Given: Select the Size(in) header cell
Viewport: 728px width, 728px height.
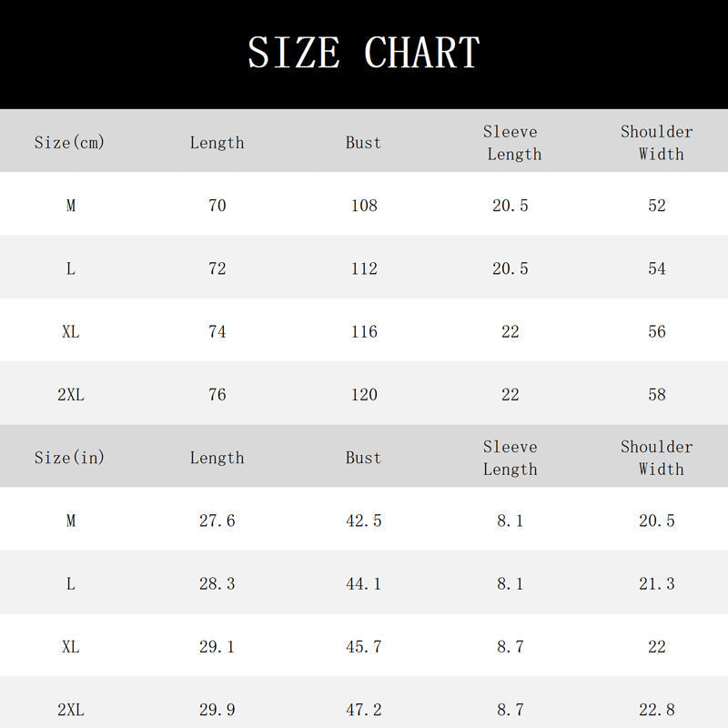Looking at the screenshot, I should click(x=69, y=458).
